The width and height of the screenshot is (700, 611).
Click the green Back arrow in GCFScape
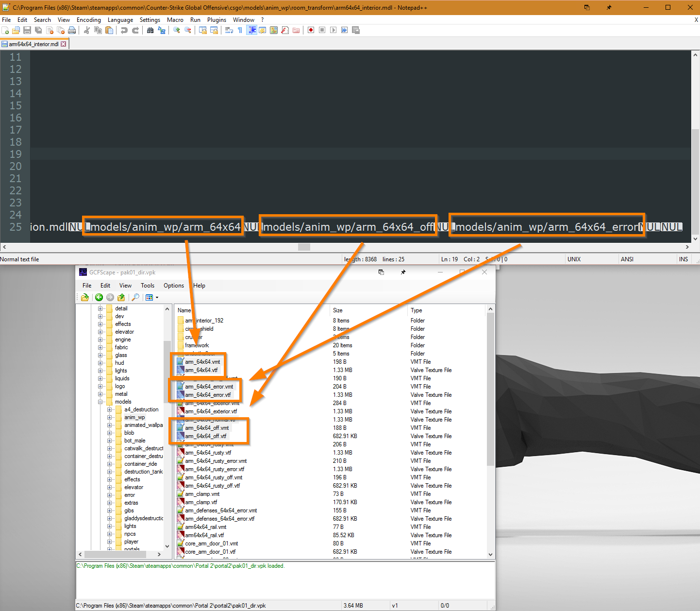point(99,297)
